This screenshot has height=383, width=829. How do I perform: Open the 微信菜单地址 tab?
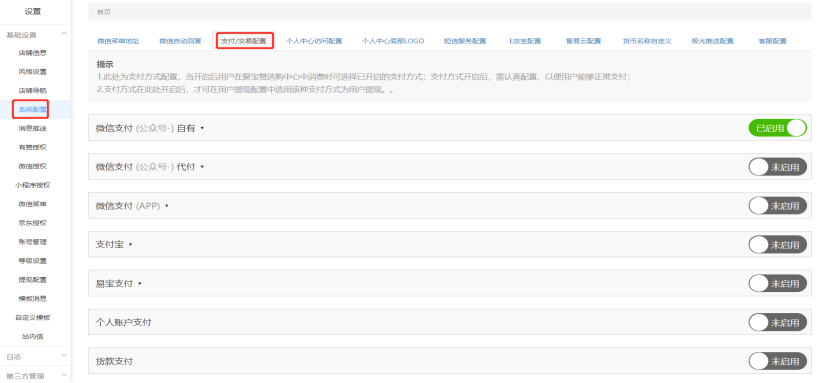click(x=118, y=41)
